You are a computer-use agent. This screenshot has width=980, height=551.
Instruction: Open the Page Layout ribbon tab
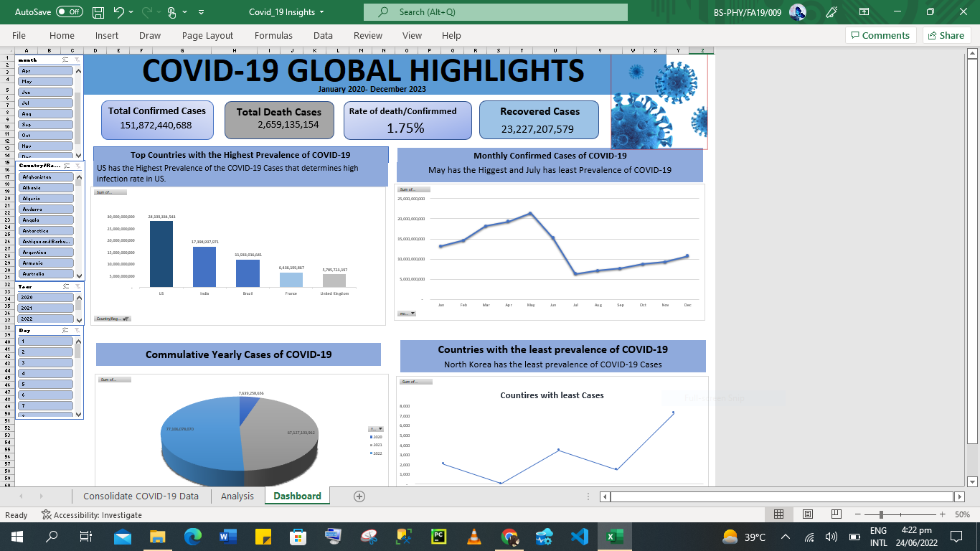(207, 35)
